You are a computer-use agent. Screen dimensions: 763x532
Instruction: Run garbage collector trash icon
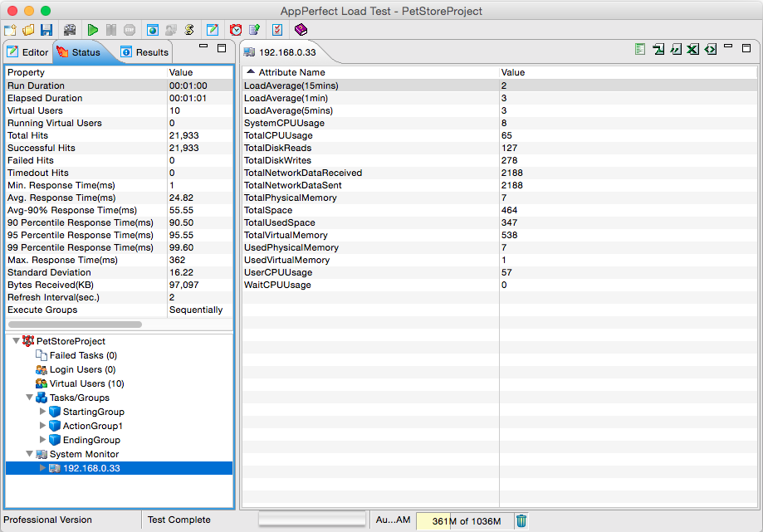pos(521,521)
